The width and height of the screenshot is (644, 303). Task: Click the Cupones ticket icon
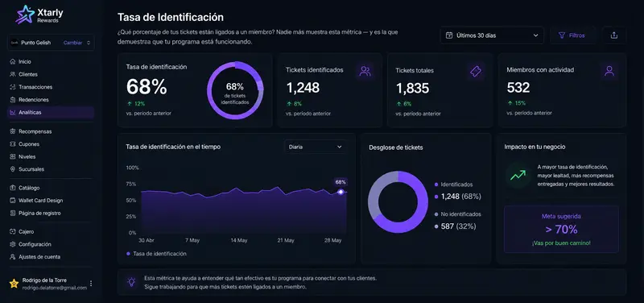pyautogui.click(x=12, y=144)
